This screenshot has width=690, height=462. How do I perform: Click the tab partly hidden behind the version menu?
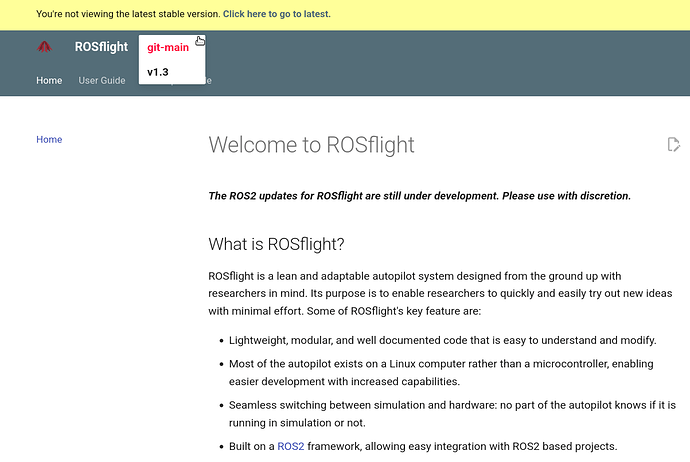tap(209, 80)
